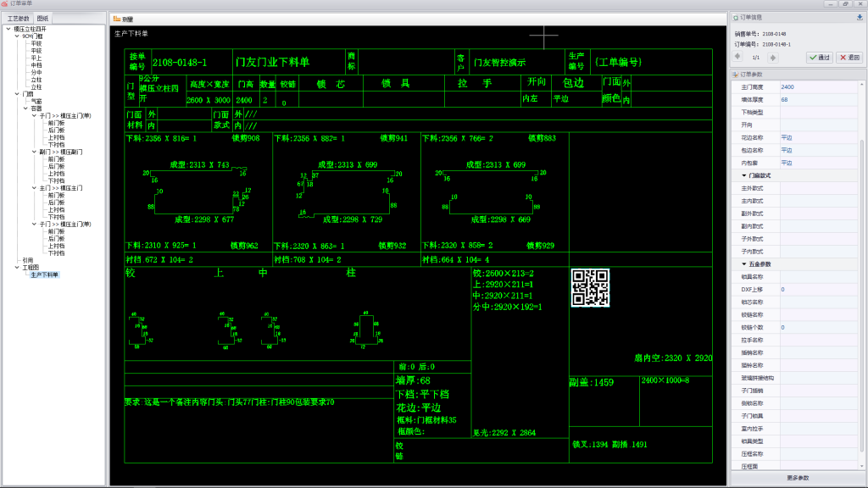The image size is (868, 488).
Task: Click the order parameters scrollbar up arrow
Action: tap(862, 84)
